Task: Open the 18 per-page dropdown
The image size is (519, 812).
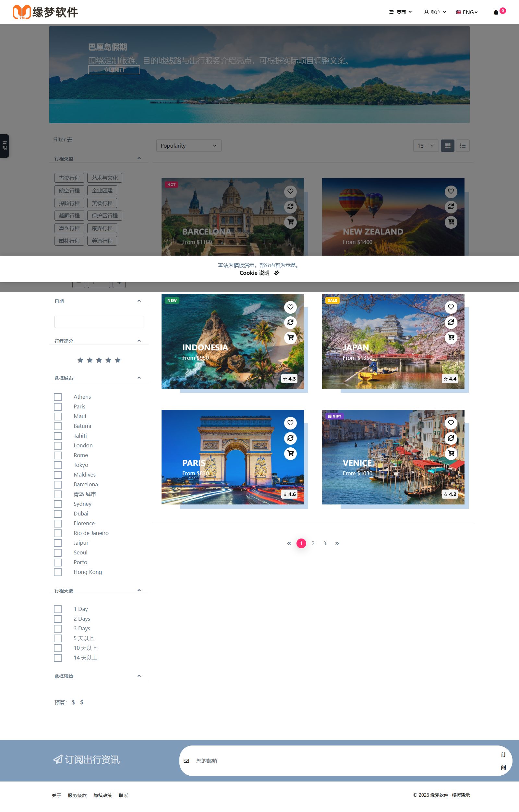Action: [x=426, y=146]
